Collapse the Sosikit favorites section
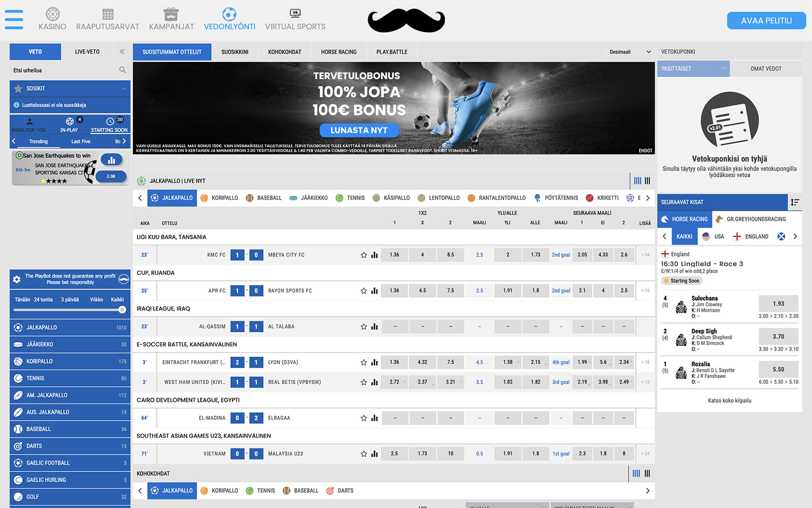The height and width of the screenshot is (508, 812). (124, 88)
